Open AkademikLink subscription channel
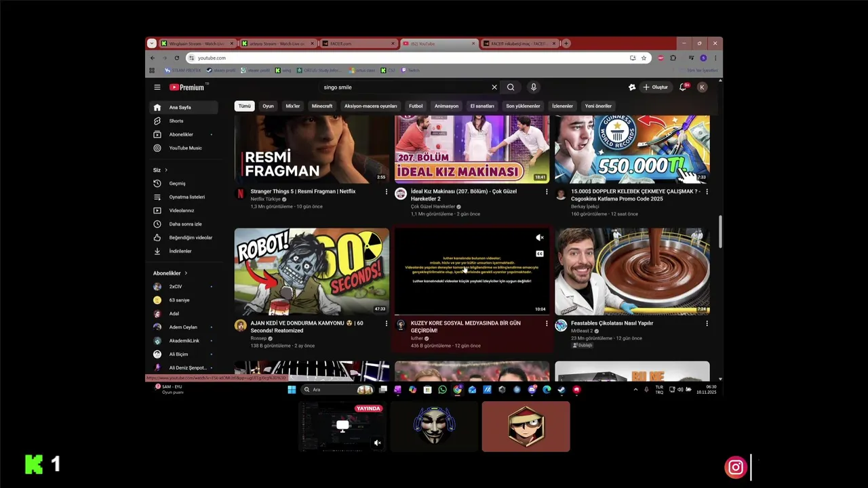 (x=184, y=341)
